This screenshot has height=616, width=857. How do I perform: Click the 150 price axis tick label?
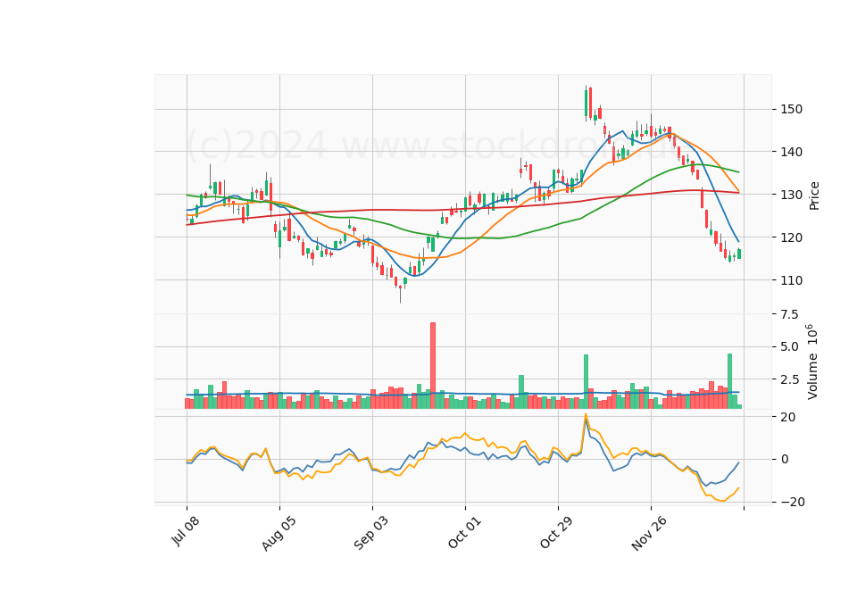tap(792, 109)
